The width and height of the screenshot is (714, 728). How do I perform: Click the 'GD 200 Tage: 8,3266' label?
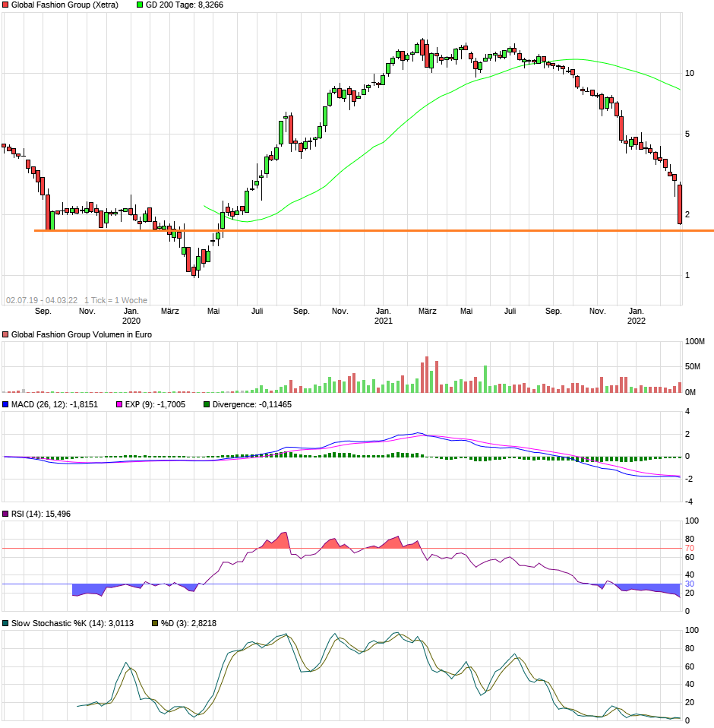point(184,5)
